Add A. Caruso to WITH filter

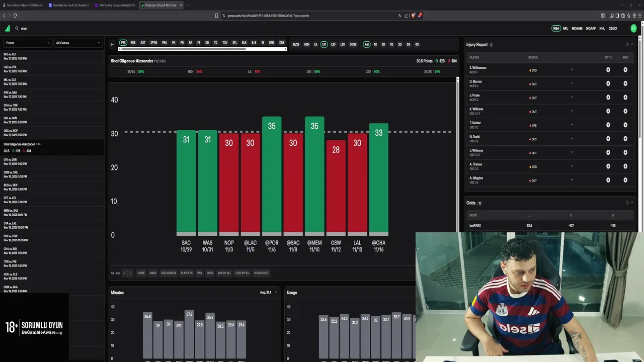click(x=608, y=166)
